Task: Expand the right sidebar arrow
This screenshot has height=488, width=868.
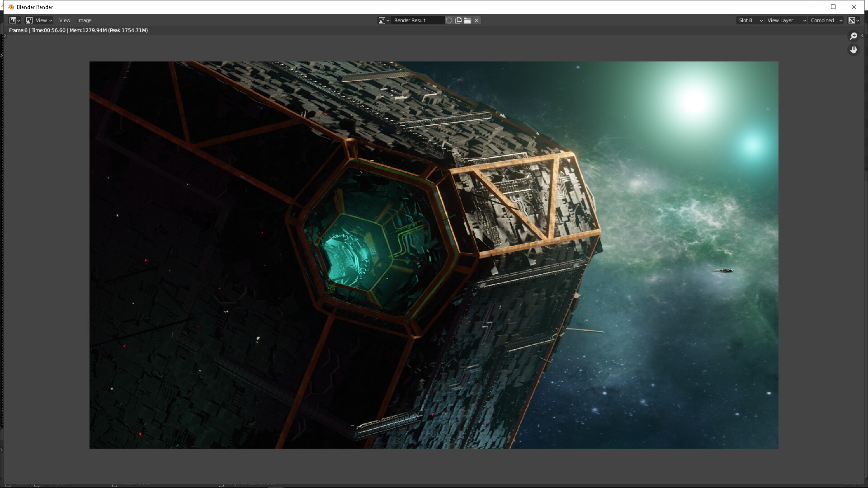Action: 863,36
